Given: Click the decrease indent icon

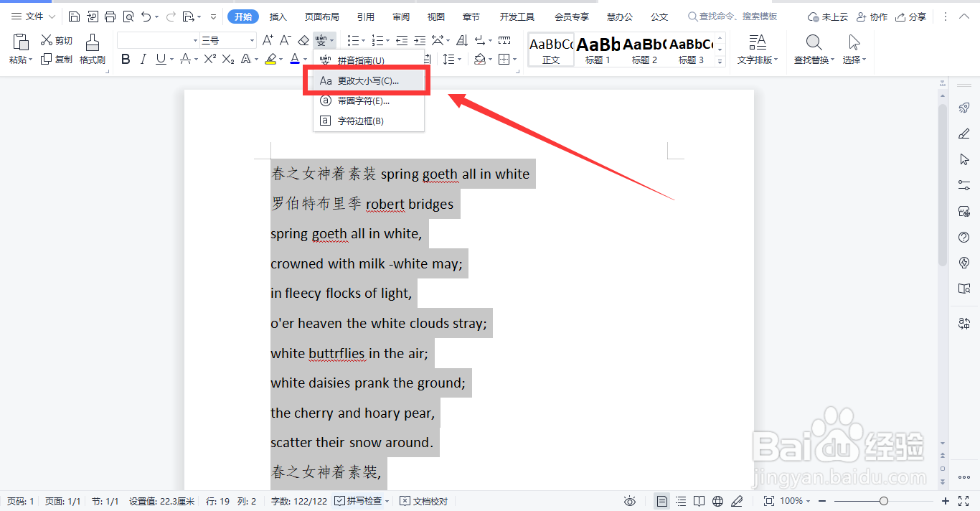Looking at the screenshot, I should pos(401,41).
